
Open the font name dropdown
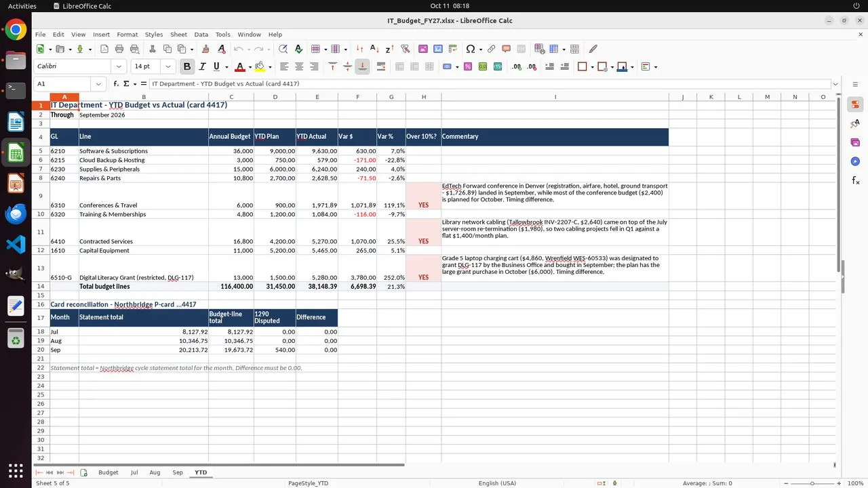click(119, 66)
